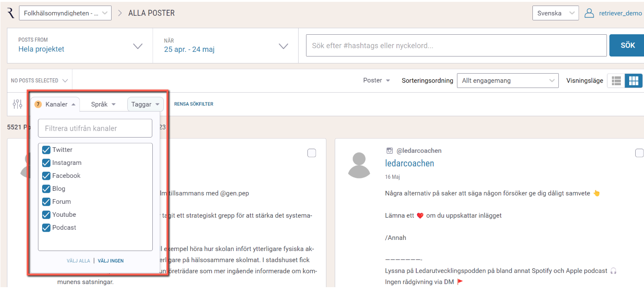Open the Svenska language dropdown
The image size is (644, 289).
[x=556, y=13]
